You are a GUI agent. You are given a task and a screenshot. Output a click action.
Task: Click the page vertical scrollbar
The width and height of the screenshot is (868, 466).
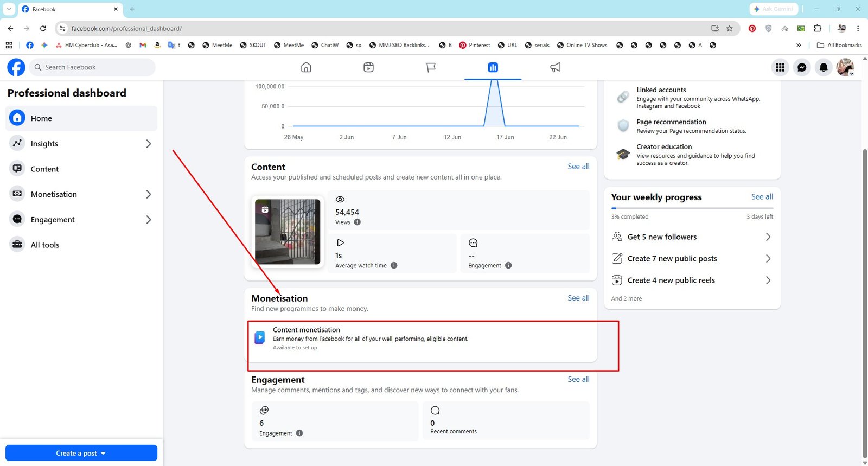[865, 304]
